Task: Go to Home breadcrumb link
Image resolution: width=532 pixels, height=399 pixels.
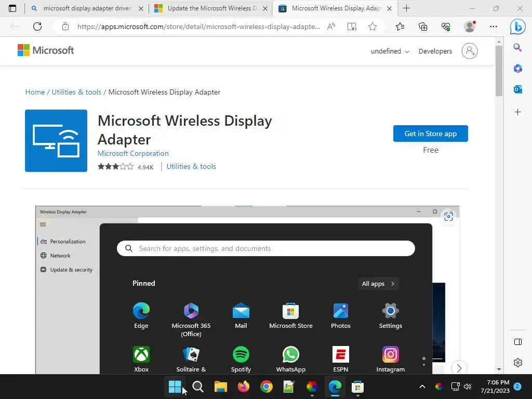Action: 35,92
